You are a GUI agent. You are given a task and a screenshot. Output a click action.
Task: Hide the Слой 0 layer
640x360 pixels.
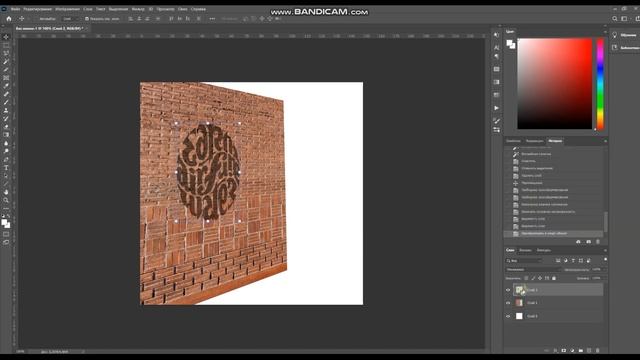coord(508,316)
